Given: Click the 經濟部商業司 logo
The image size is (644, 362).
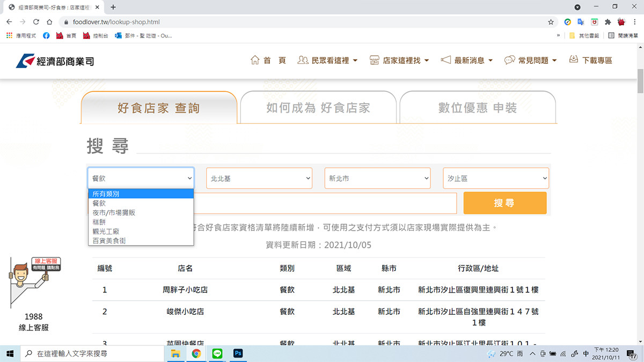Looking at the screenshot, I should [55, 61].
